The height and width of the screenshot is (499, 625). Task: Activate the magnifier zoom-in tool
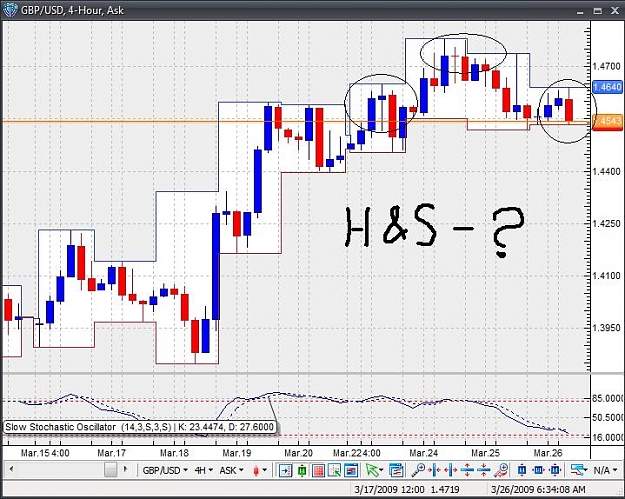(418, 470)
